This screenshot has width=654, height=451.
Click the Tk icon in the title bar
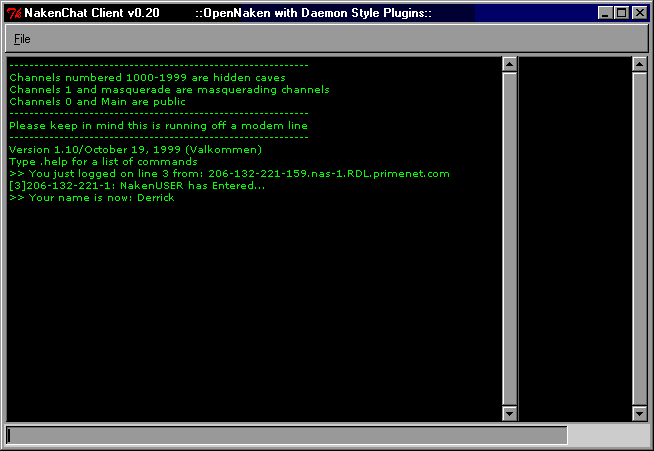click(14, 13)
